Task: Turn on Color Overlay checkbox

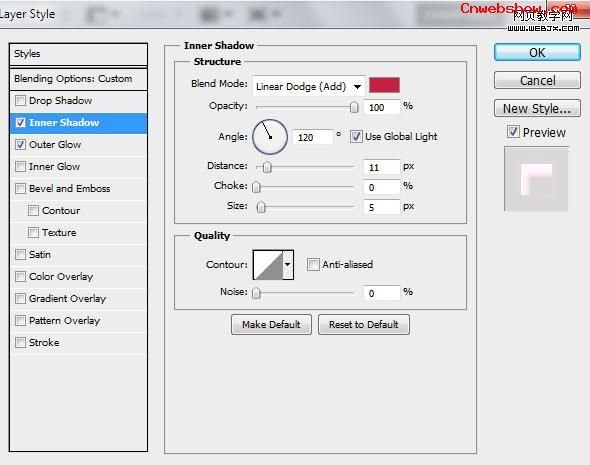Action: coord(20,277)
